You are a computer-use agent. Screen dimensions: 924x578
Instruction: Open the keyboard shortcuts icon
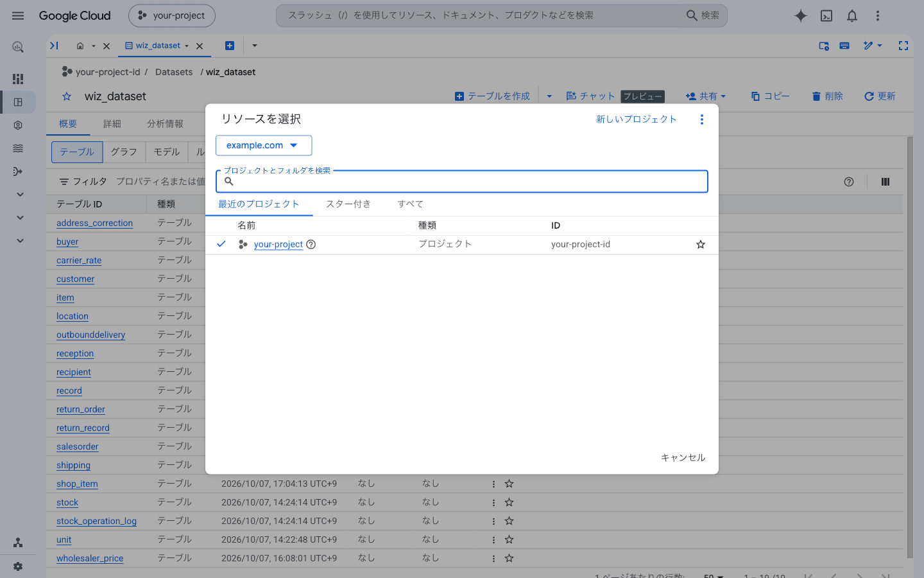pyautogui.click(x=844, y=46)
